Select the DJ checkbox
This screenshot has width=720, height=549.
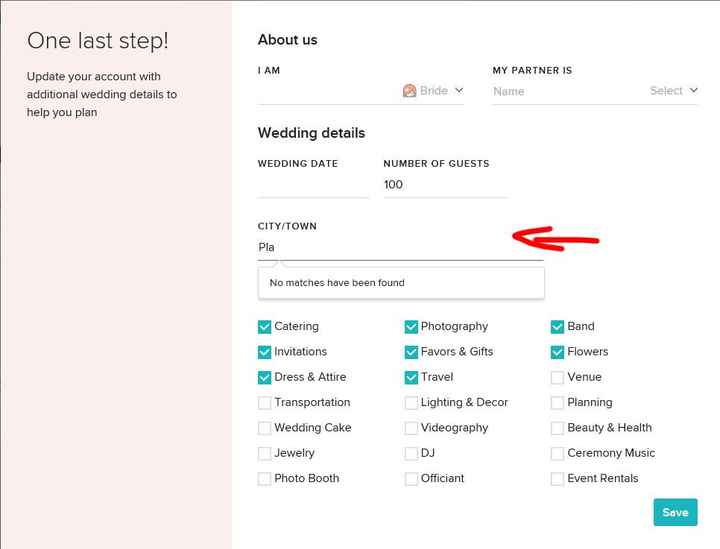[x=411, y=453]
